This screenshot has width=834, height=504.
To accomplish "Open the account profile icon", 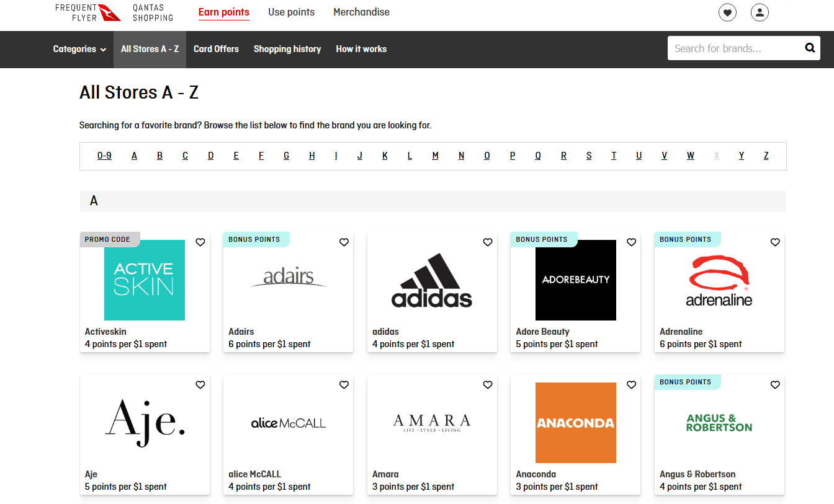I will pos(760,12).
